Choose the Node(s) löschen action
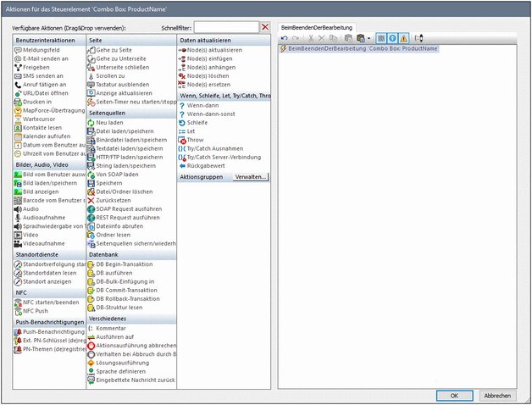 (209, 76)
